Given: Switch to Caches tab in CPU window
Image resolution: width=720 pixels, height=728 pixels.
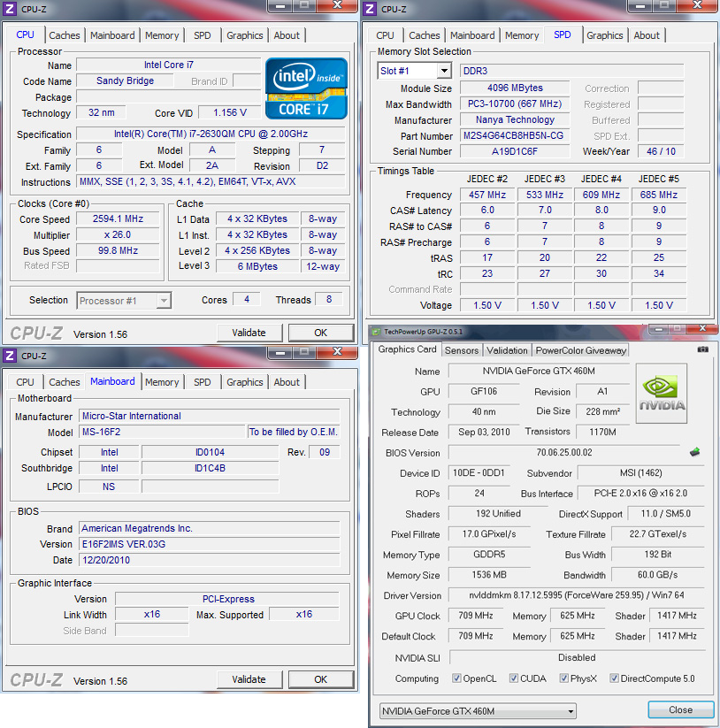Looking at the screenshot, I should coord(64,35).
